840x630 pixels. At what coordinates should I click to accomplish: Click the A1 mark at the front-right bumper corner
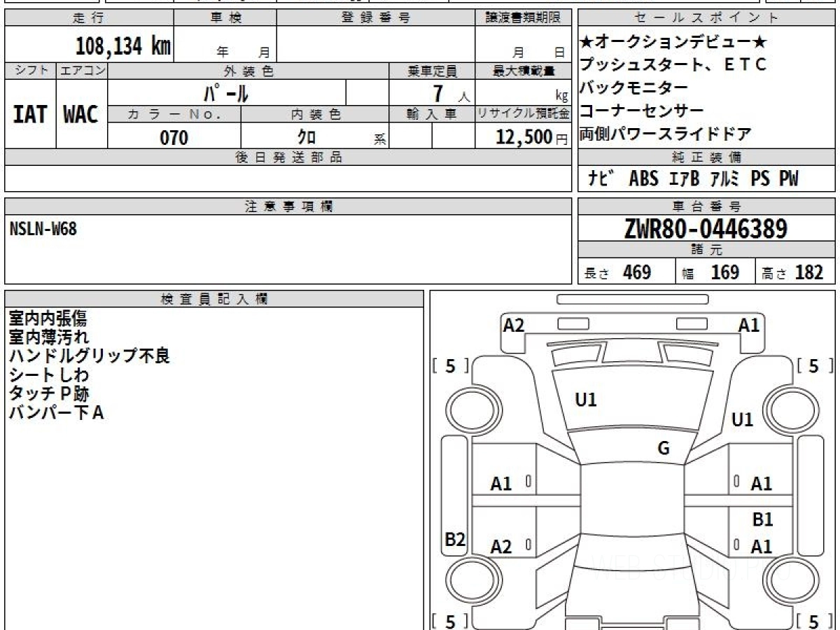pyautogui.click(x=749, y=325)
